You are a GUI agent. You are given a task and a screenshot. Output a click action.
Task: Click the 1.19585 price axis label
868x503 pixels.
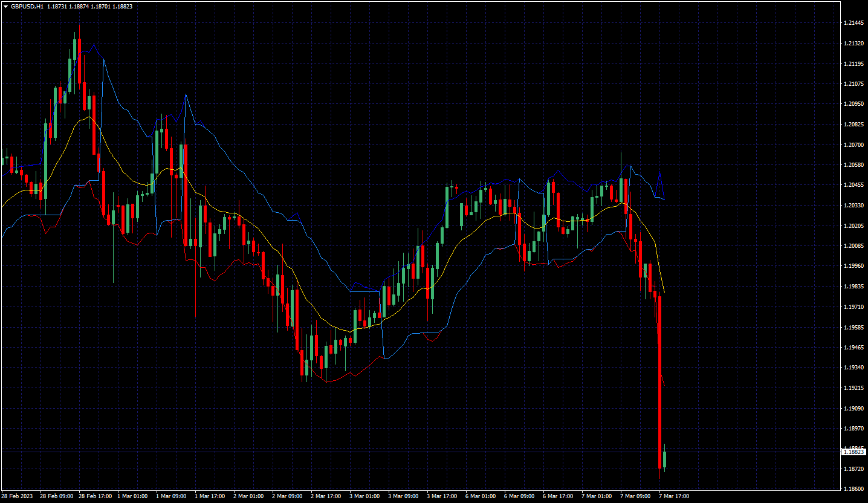pos(853,327)
